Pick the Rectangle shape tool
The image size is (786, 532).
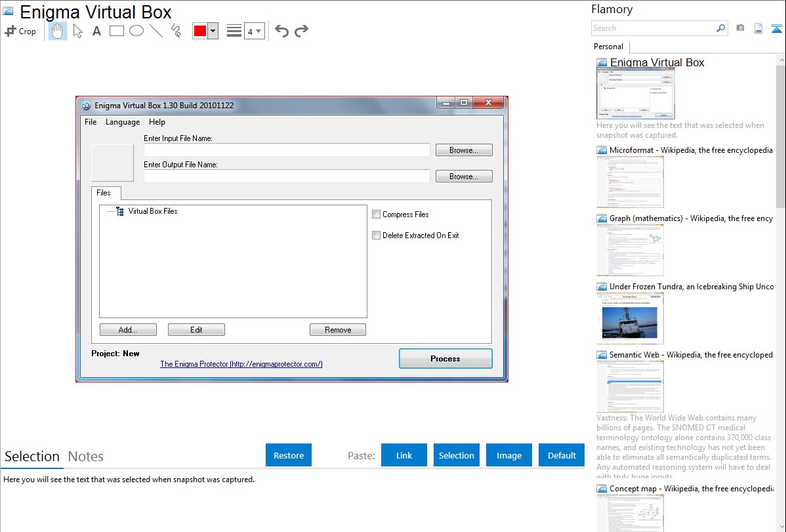pos(117,31)
